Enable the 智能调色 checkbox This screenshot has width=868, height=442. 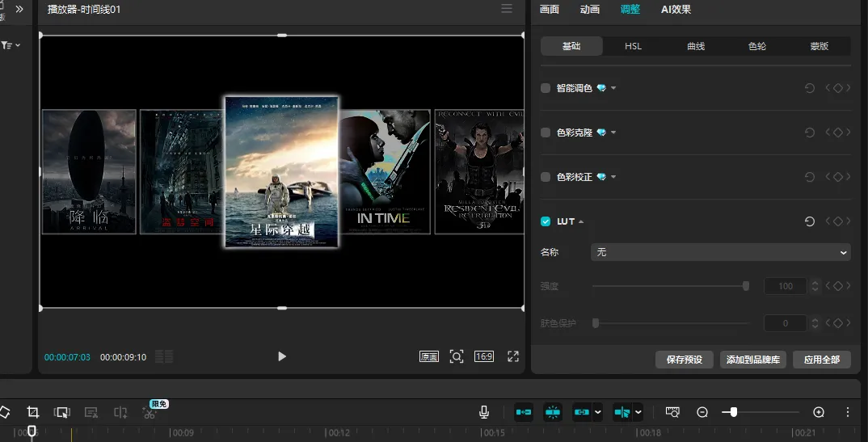(546, 88)
